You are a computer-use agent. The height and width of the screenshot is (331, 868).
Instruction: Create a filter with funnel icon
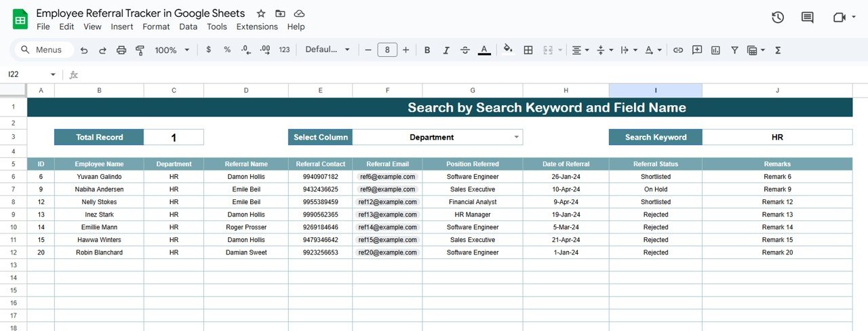[x=734, y=50]
